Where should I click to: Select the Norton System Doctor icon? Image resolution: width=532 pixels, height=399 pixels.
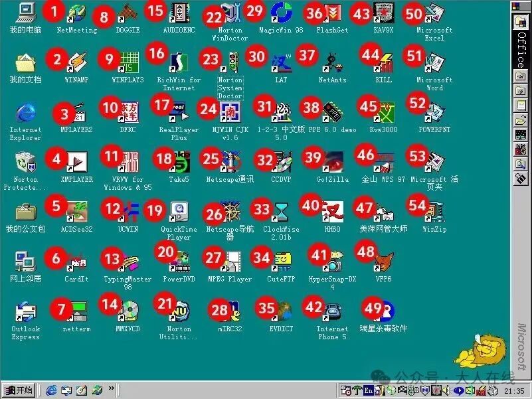[230, 63]
